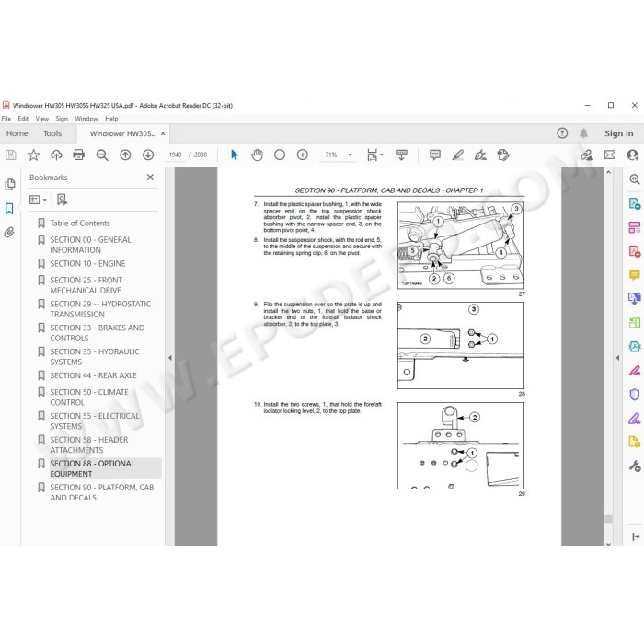Zoom out with the minus icon

tap(280, 155)
